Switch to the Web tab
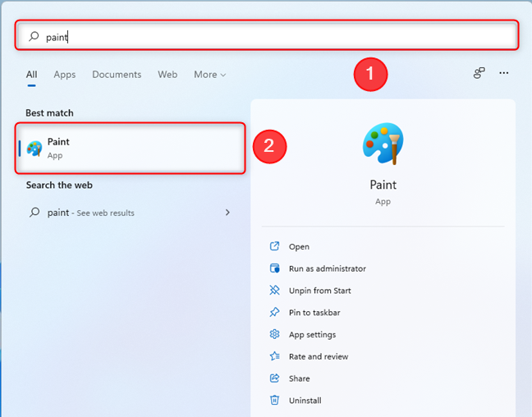The image size is (532, 417). click(x=167, y=75)
